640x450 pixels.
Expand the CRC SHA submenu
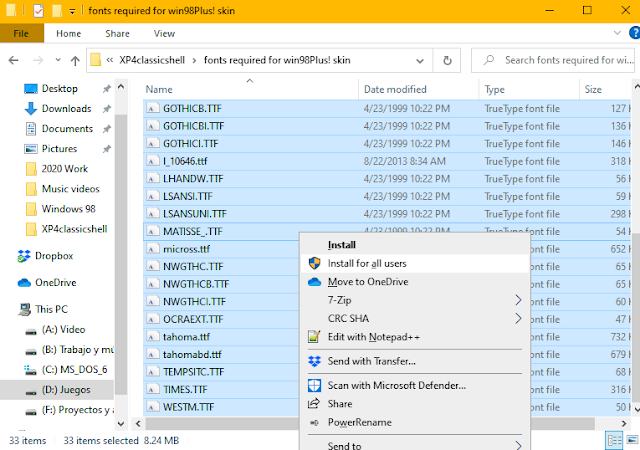pos(415,318)
